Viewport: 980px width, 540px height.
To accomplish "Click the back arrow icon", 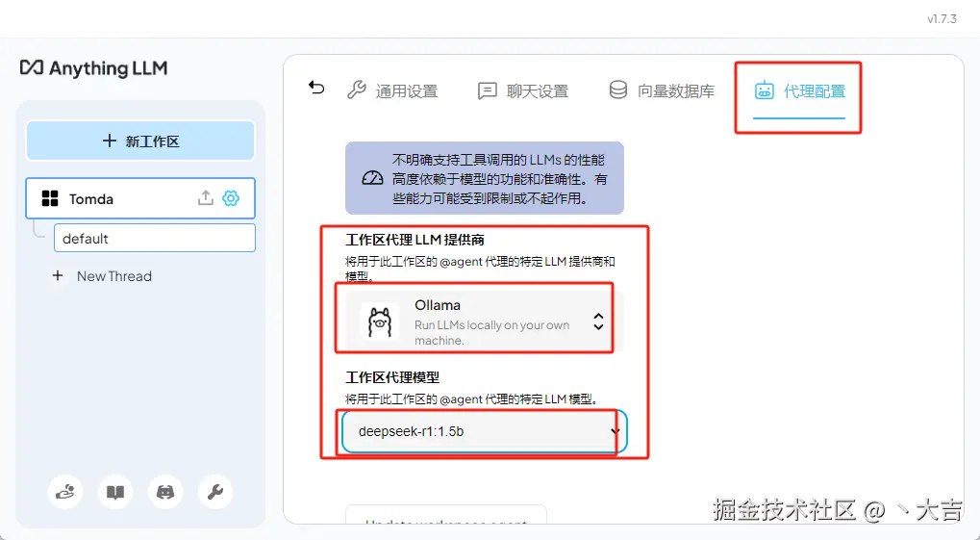I will point(316,88).
